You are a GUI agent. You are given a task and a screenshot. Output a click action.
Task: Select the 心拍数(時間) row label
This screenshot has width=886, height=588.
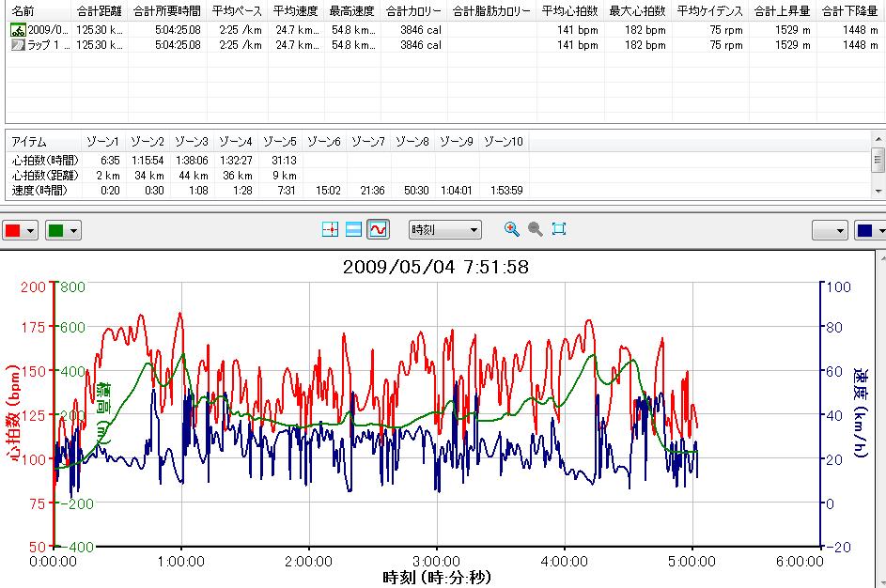pyautogui.click(x=45, y=161)
